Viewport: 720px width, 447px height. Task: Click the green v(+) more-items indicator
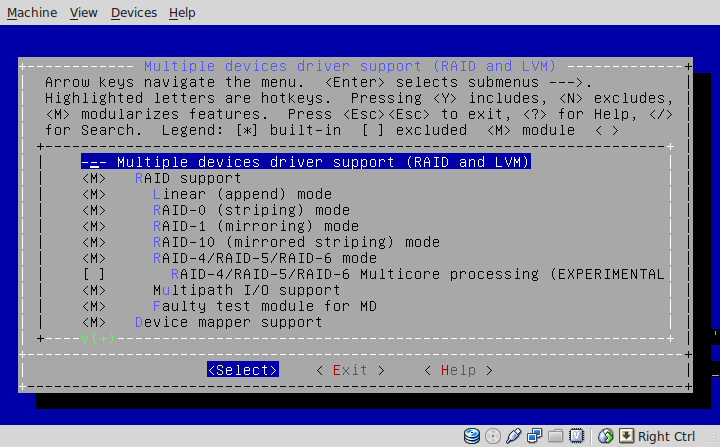tap(98, 339)
